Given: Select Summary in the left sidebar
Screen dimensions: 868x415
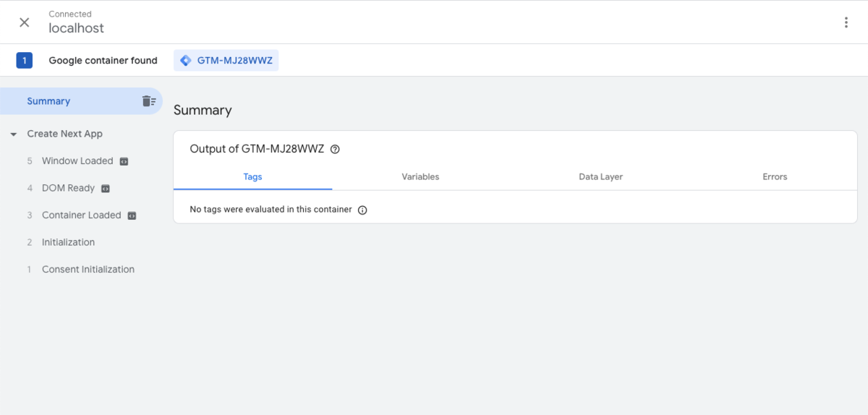Looking at the screenshot, I should [x=81, y=101].
